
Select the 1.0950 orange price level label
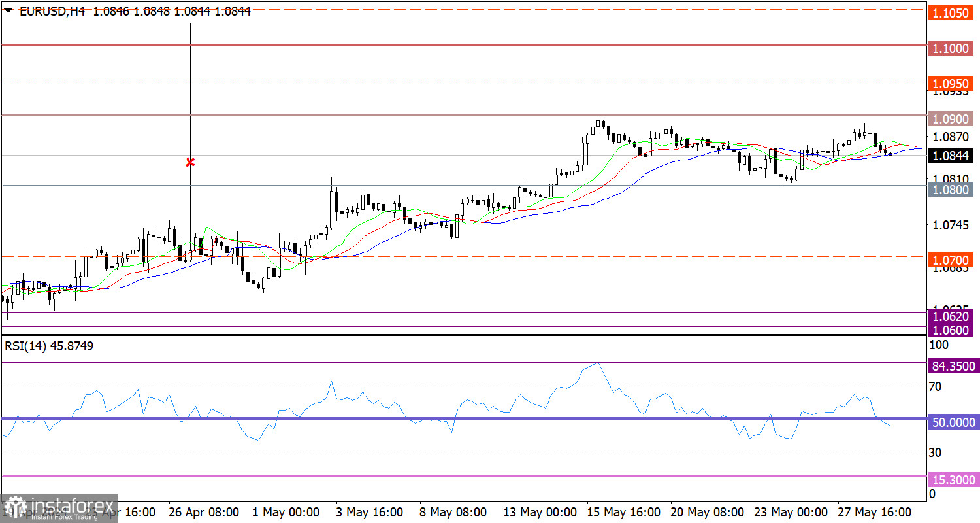951,84
